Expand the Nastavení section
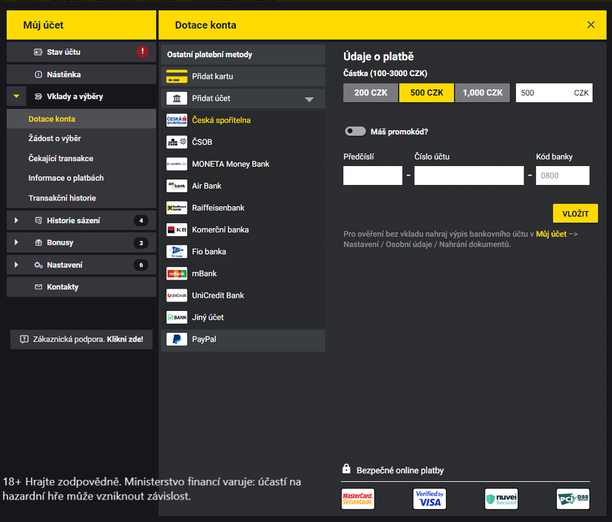Screen dimensions: 612x522 point(16,265)
